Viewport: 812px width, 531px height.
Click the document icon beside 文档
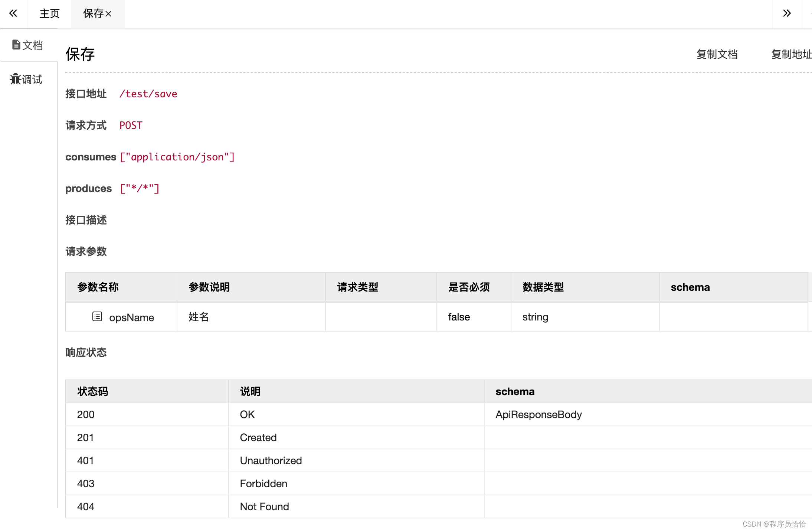[16, 45]
